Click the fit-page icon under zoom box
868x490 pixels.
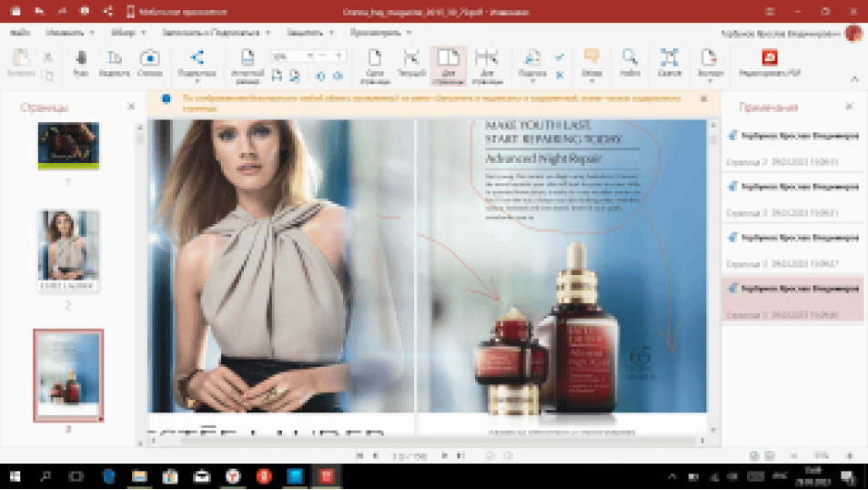click(294, 76)
